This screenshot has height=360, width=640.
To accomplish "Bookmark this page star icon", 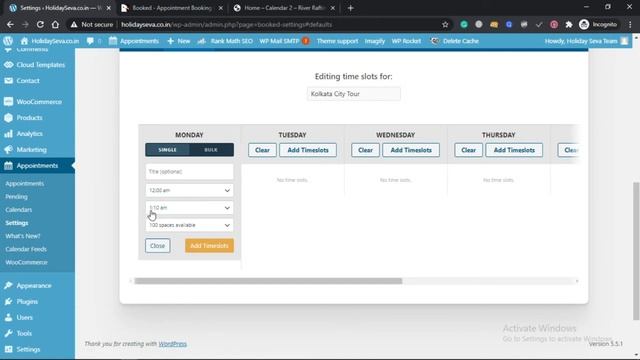I will pyautogui.click(x=445, y=24).
